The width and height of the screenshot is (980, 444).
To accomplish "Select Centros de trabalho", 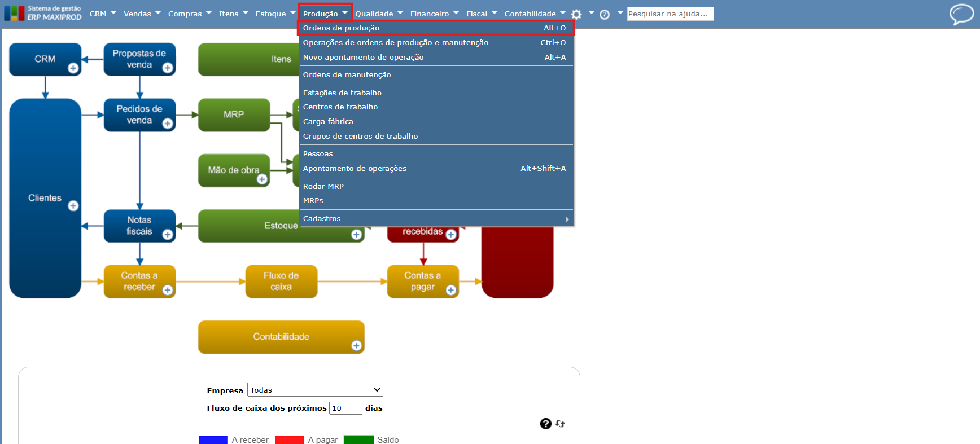I will tap(436, 107).
